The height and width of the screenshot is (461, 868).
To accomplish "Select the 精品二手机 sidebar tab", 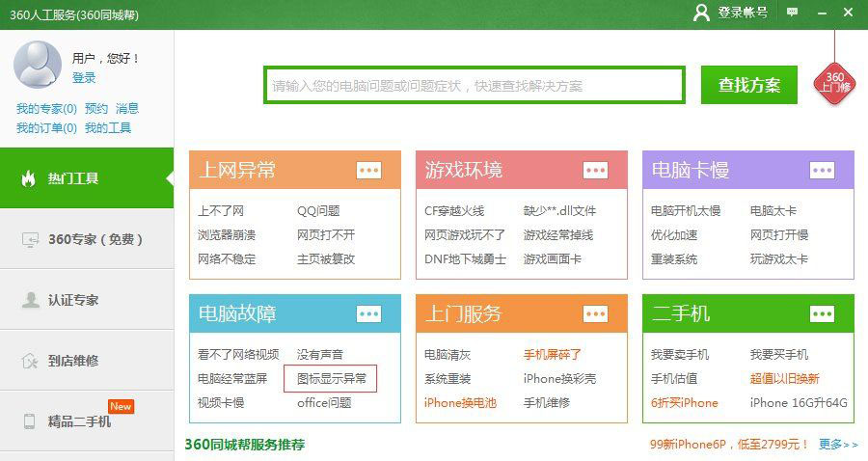I will tap(87, 421).
